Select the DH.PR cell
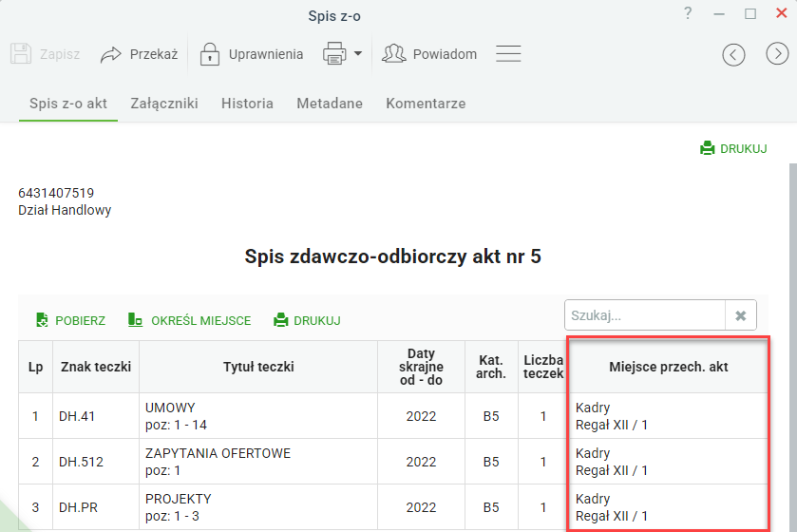Screen dimensions: 797x532 pos(96,507)
